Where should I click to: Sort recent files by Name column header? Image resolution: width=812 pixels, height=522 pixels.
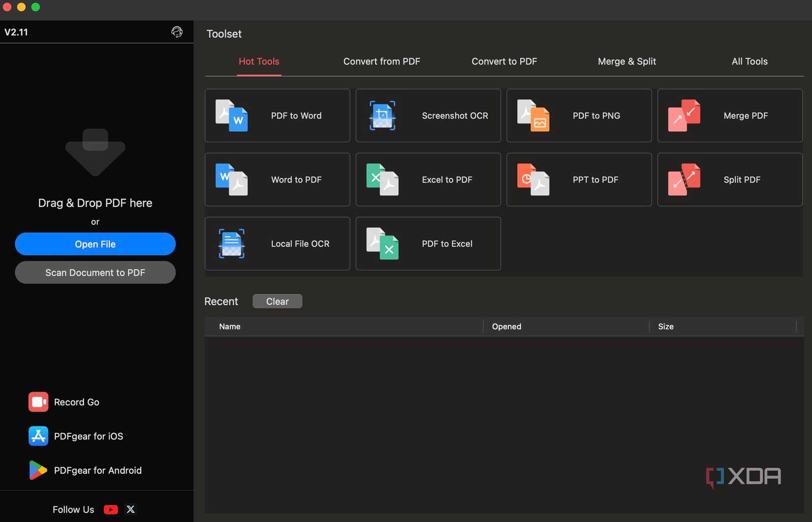[230, 327]
